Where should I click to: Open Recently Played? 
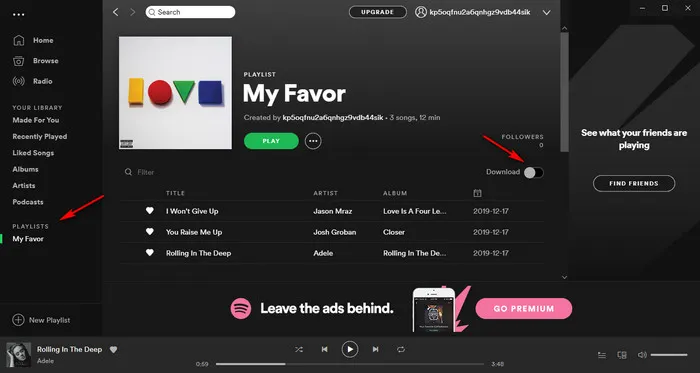(40, 137)
